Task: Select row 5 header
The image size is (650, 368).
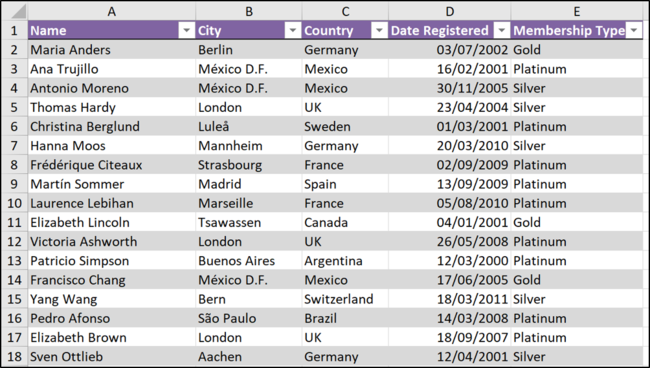Action: click(x=14, y=107)
